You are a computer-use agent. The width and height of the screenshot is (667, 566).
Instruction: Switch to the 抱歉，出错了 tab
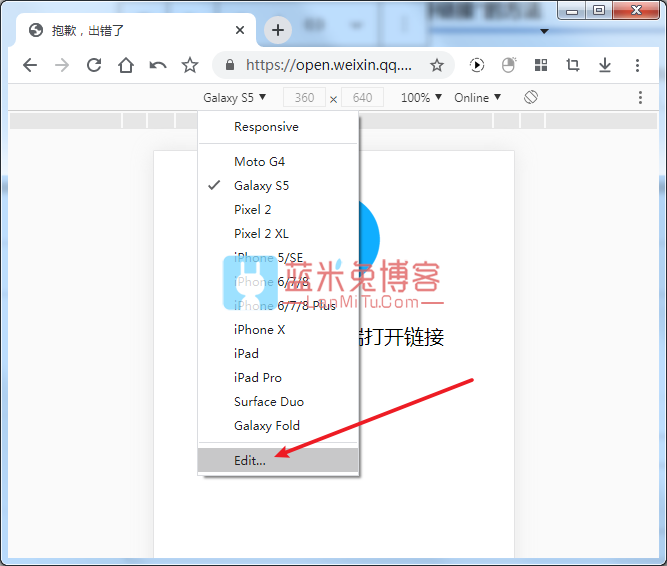(x=136, y=30)
